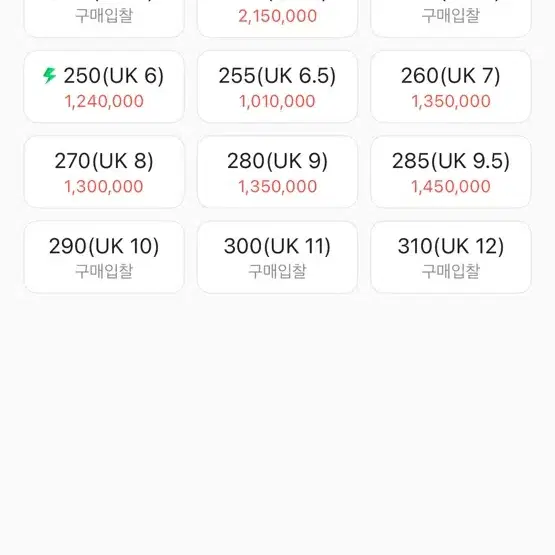The image size is (555, 555).
Task: Click the 1,010,000 price text
Action: [x=277, y=101]
